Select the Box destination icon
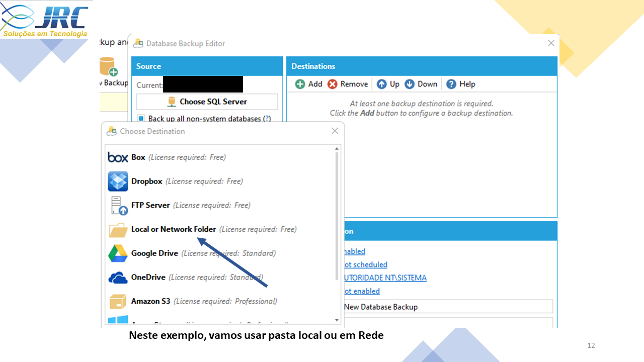The width and height of the screenshot is (644, 362). pos(118,157)
